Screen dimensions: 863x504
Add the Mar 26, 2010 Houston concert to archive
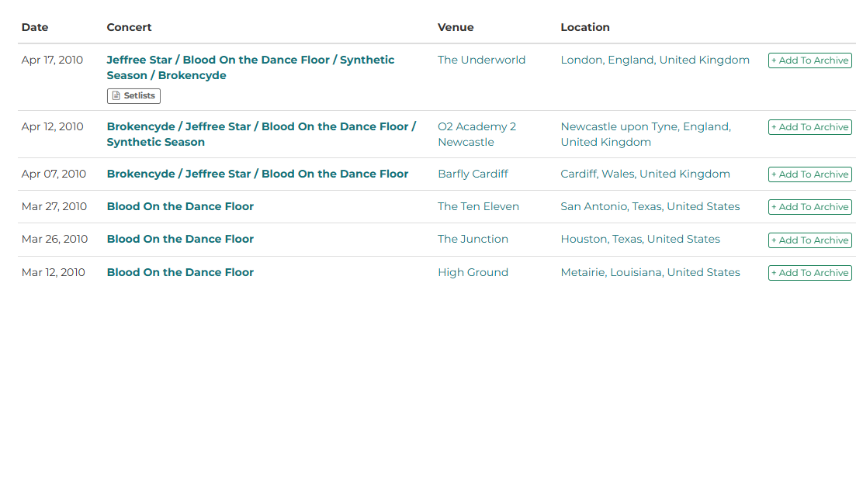tap(809, 240)
